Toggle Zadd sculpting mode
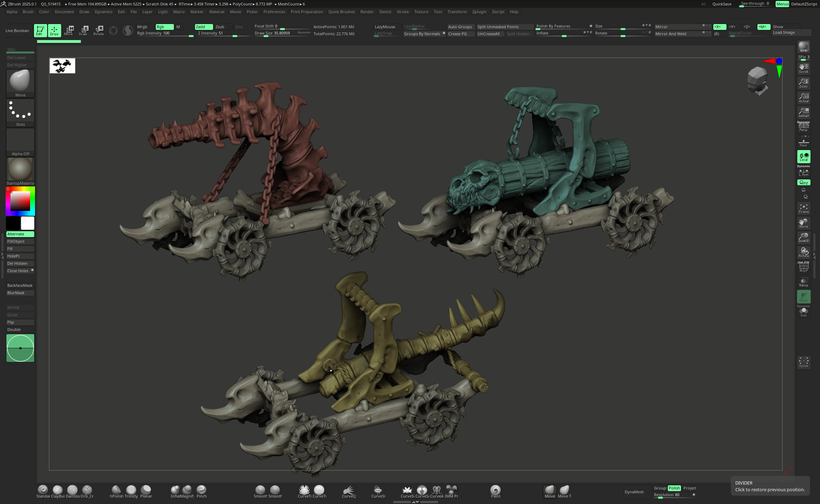 pos(202,27)
